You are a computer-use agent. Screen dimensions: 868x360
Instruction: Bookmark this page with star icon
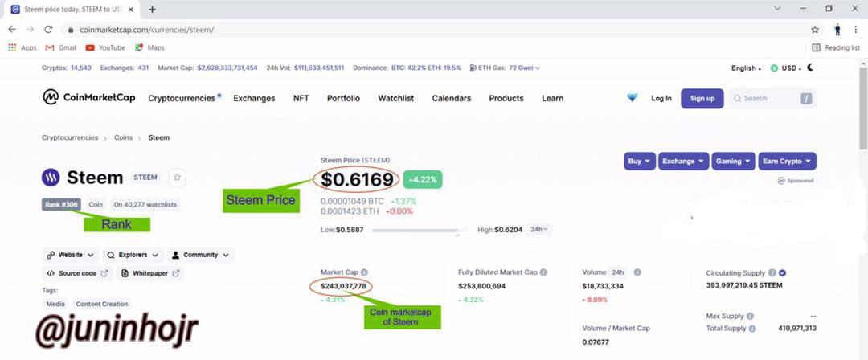[815, 30]
